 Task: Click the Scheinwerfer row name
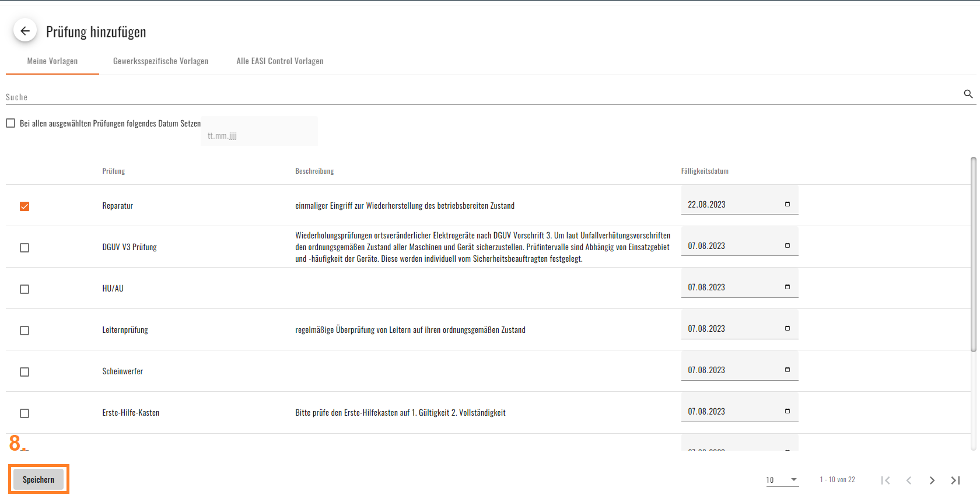tap(123, 371)
